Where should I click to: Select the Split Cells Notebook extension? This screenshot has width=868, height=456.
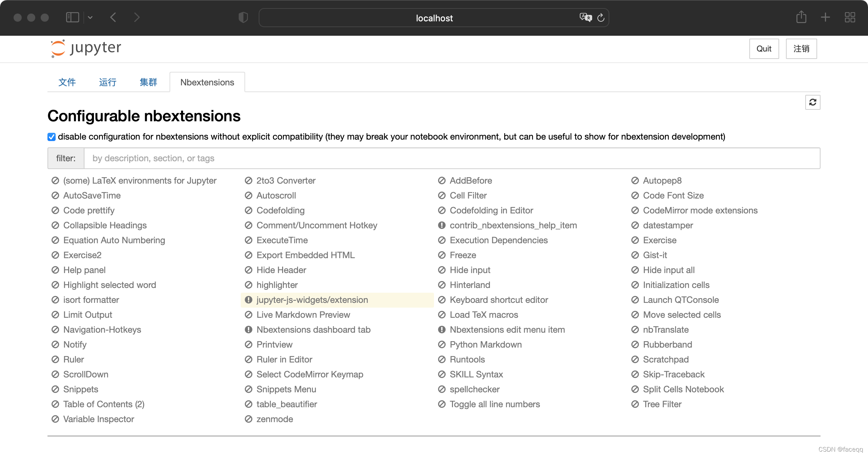(683, 389)
